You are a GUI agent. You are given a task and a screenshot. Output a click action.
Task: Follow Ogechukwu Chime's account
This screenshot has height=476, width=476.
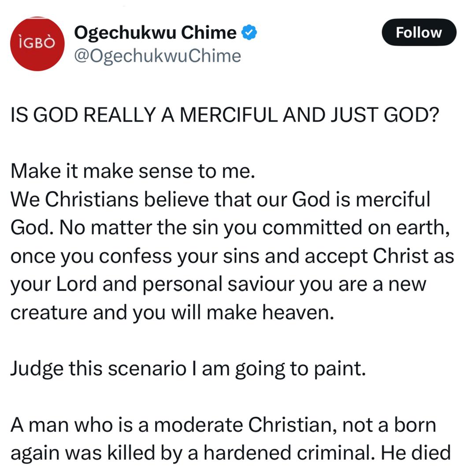point(419,32)
